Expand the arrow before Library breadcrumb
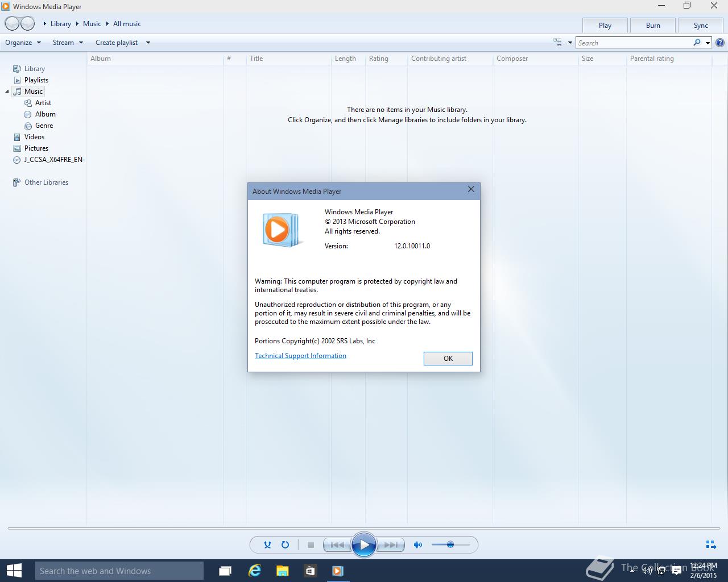 pyautogui.click(x=45, y=24)
